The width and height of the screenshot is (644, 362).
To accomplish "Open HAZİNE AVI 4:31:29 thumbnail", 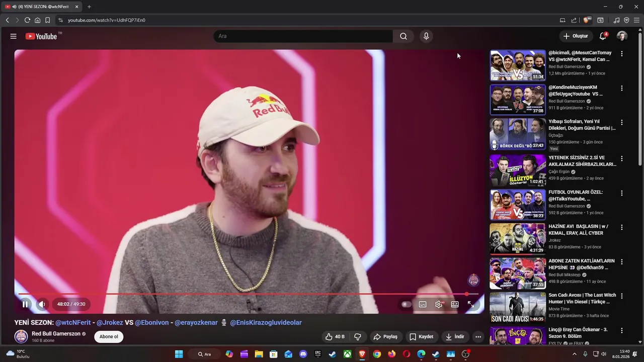I will (518, 239).
